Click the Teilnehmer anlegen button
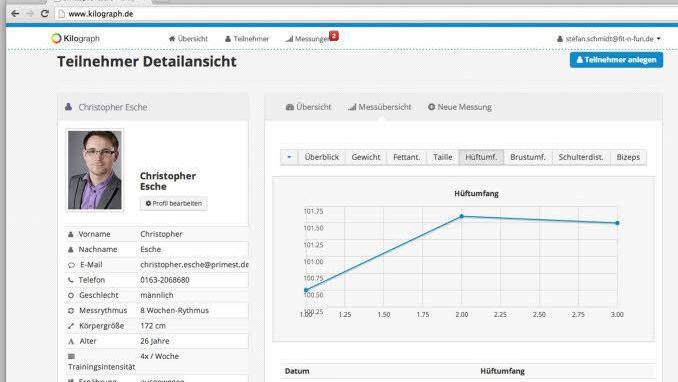 pos(616,60)
